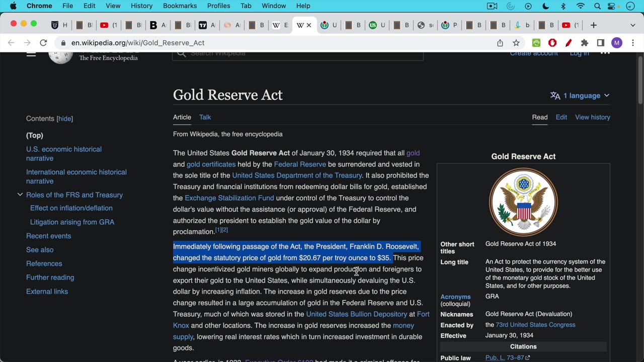The image size is (644, 362).
Task: Open the Window menu
Action: tap(274, 6)
